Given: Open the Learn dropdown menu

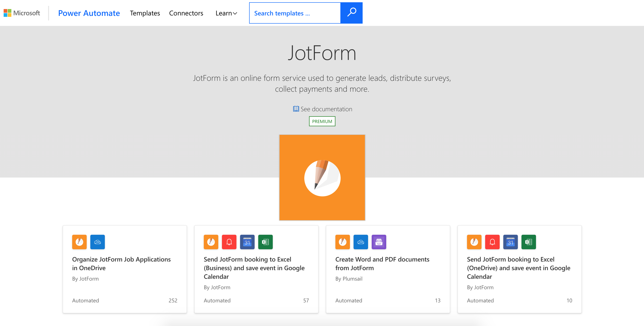Looking at the screenshot, I should pos(226,13).
